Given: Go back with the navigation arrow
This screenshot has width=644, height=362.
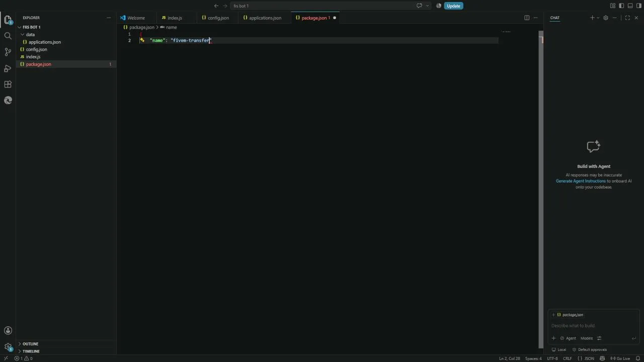Looking at the screenshot, I should (216, 6).
